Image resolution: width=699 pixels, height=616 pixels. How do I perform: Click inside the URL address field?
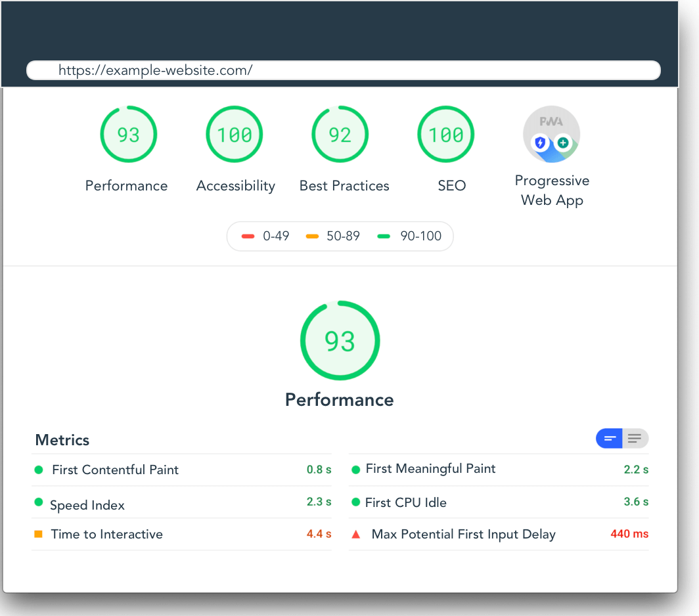pyautogui.click(x=343, y=70)
